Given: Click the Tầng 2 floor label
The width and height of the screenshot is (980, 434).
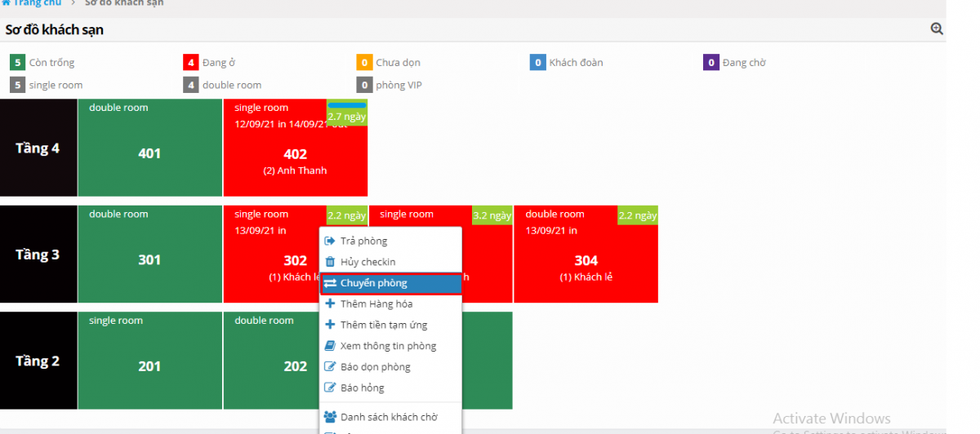Looking at the screenshot, I should pos(38,361).
